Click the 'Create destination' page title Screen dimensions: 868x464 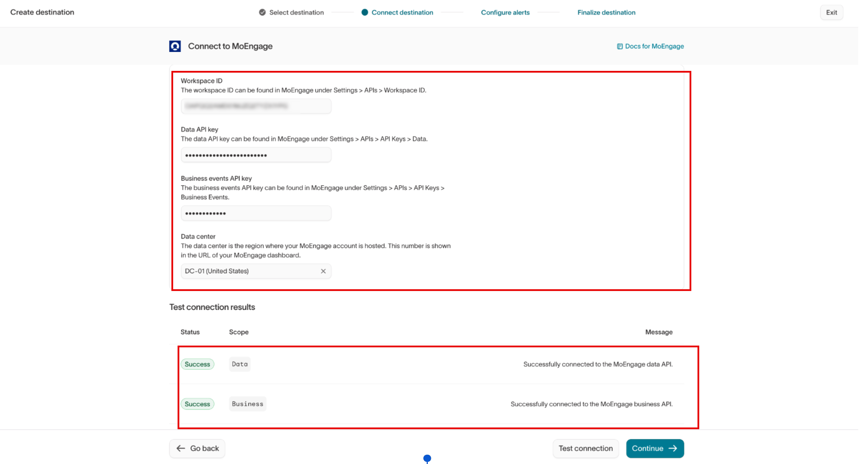tap(42, 12)
